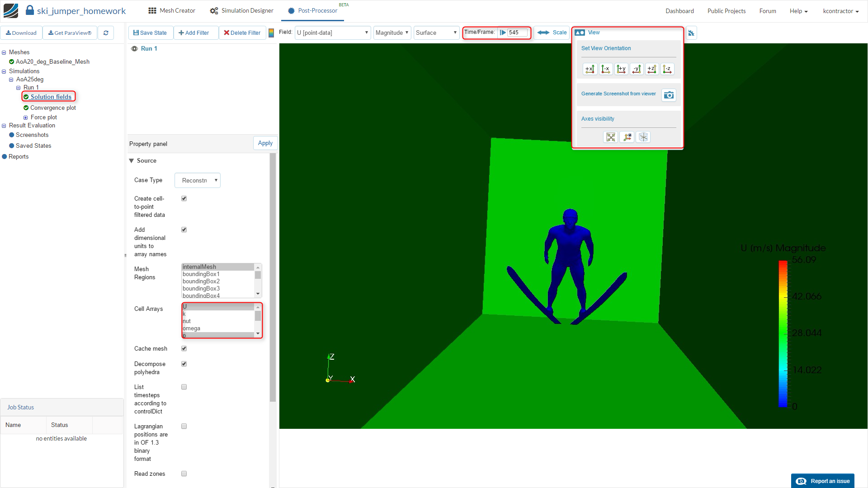This screenshot has width=868, height=488.
Task: Toggle Run 1 eye visibility icon
Action: [134, 49]
